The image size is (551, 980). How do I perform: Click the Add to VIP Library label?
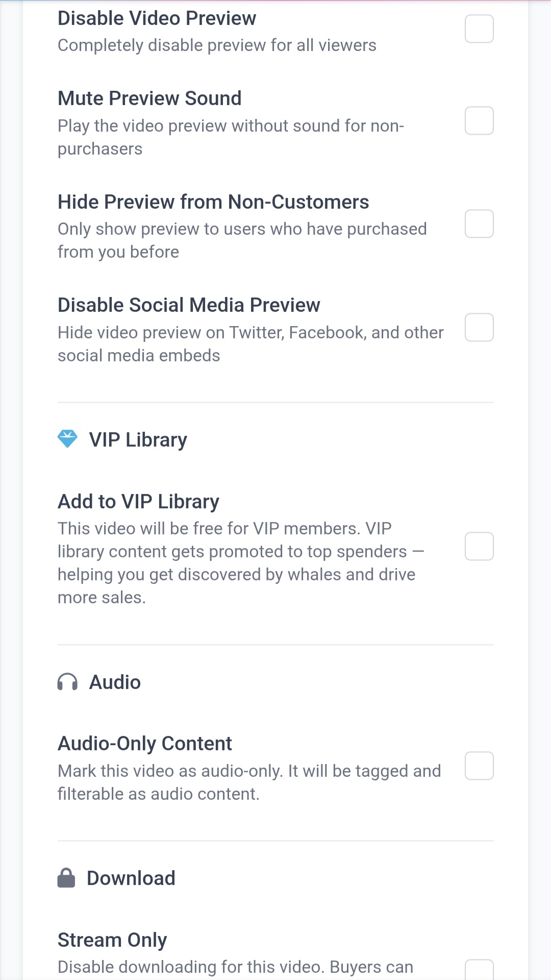[138, 502]
